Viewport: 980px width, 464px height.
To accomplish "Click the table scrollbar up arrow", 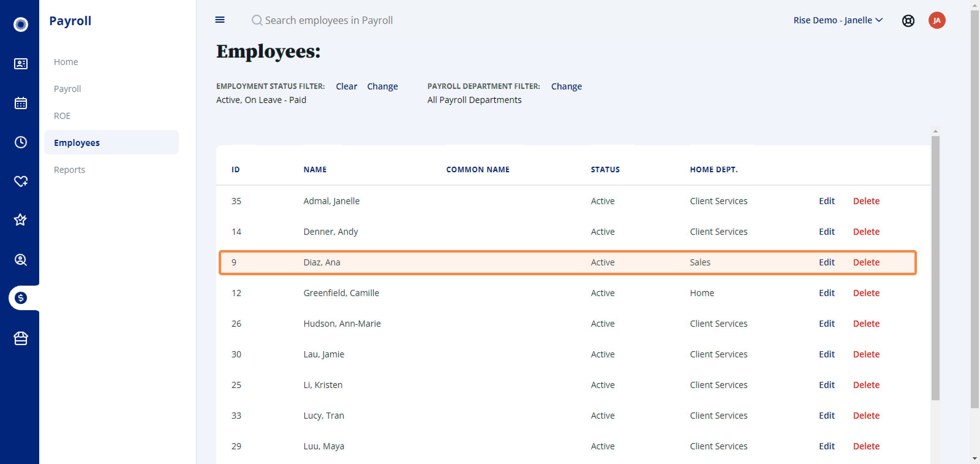I will 936,131.
